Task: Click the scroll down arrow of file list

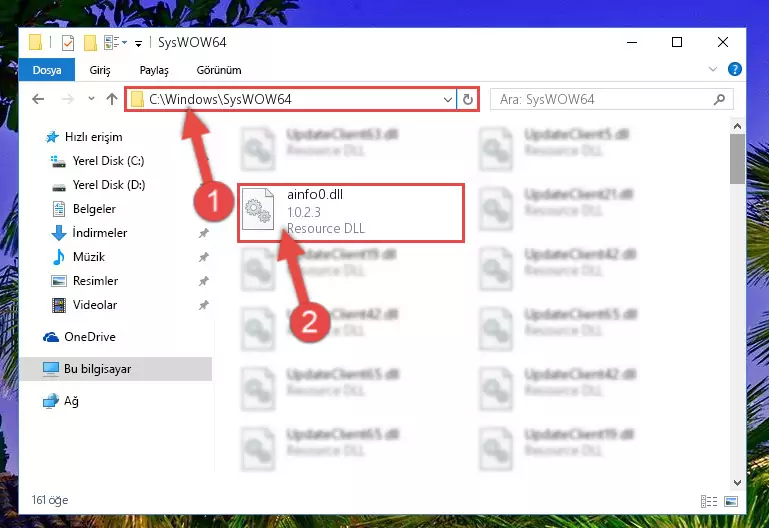Action: coord(737,483)
